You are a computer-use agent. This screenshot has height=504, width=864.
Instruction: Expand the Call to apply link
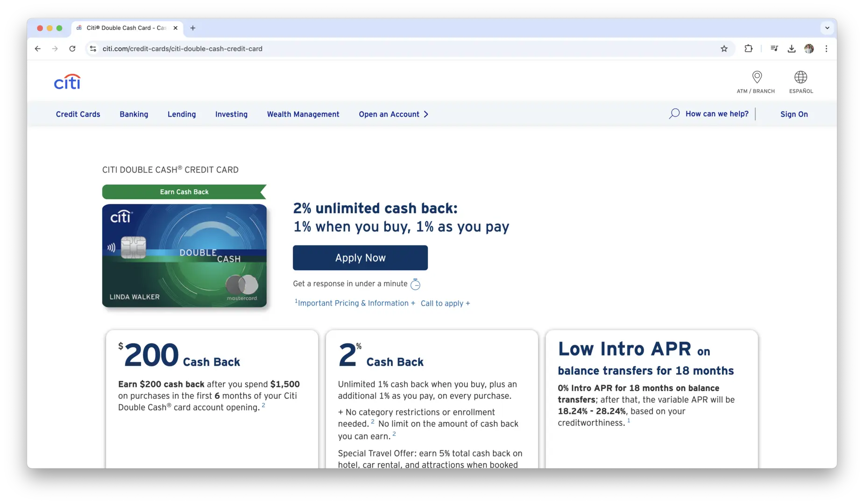[446, 303]
